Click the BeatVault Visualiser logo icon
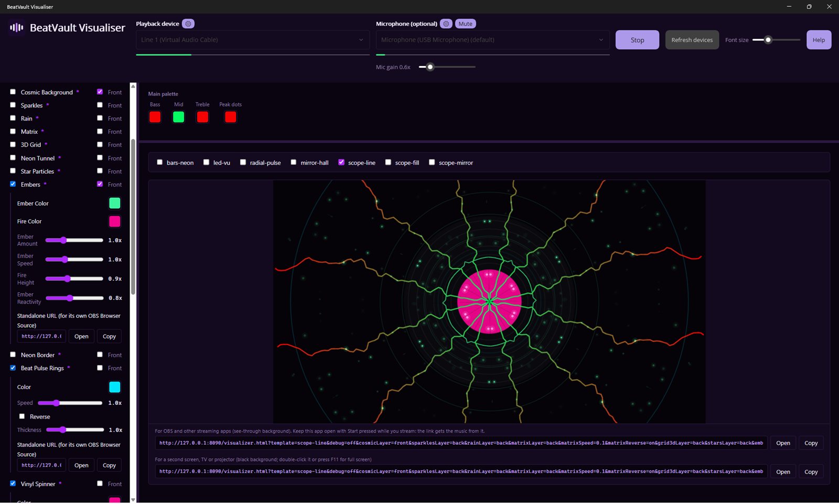This screenshot has width=839, height=504. 17,27
